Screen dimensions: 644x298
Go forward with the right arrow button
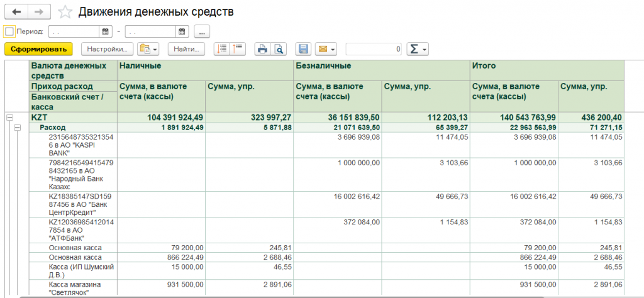pos(38,12)
